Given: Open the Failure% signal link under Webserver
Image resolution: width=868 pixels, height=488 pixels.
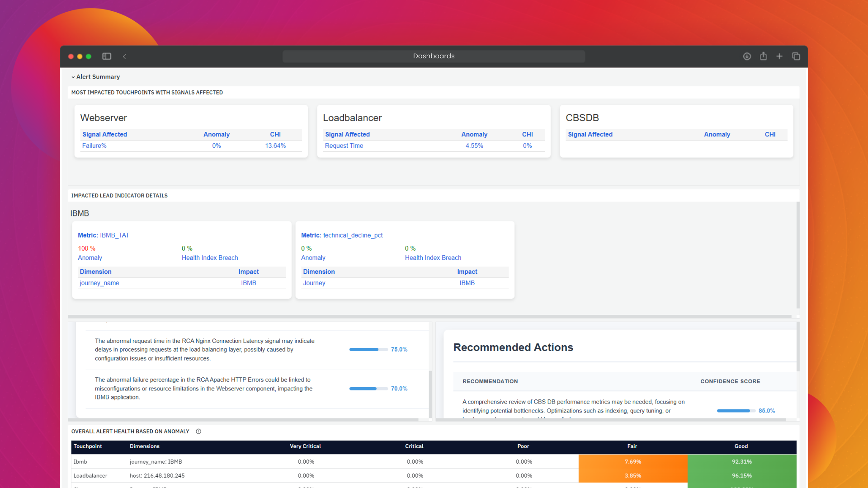Looking at the screenshot, I should [x=94, y=146].
